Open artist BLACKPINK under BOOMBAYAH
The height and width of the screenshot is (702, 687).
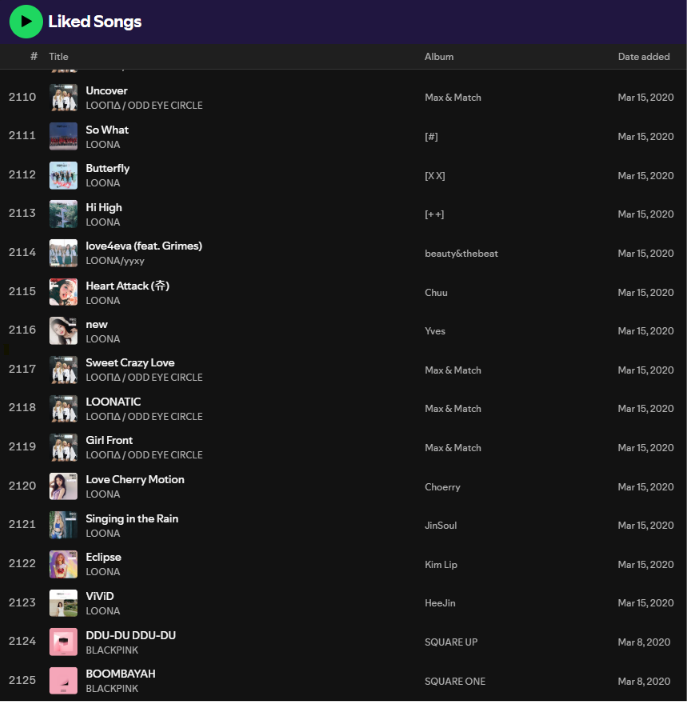click(x=112, y=689)
